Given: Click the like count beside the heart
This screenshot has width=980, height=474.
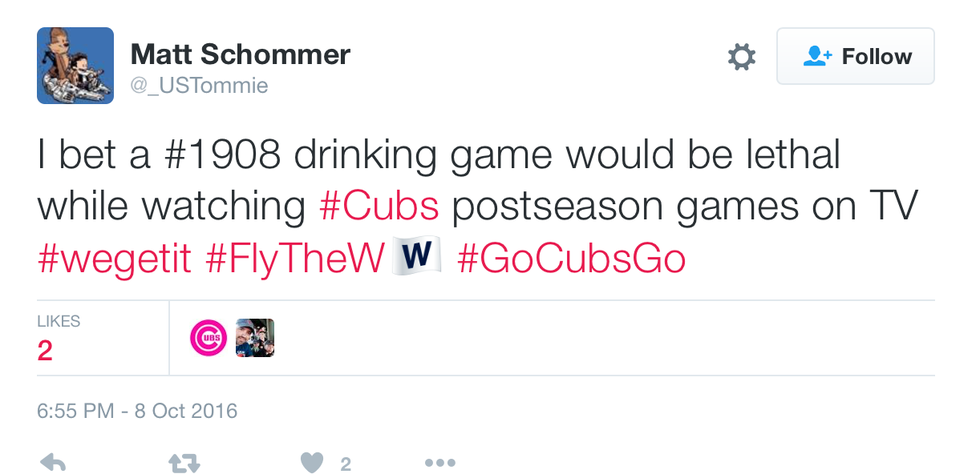Looking at the screenshot, I should point(345,464).
